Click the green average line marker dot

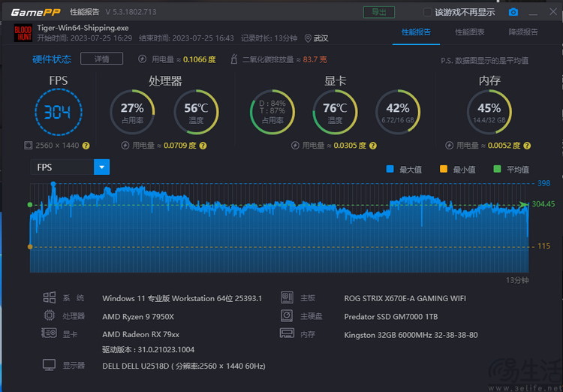[x=30, y=205]
